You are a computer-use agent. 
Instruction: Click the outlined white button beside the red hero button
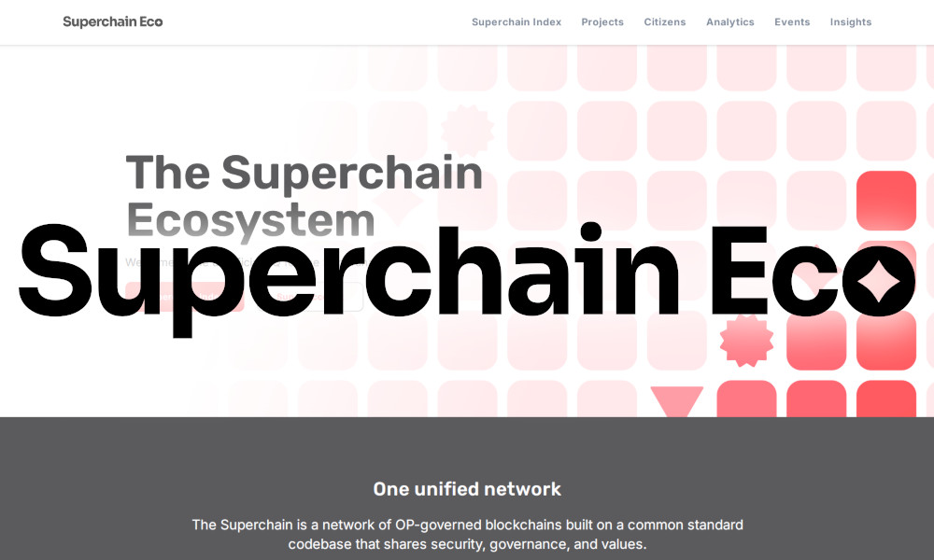(x=318, y=297)
